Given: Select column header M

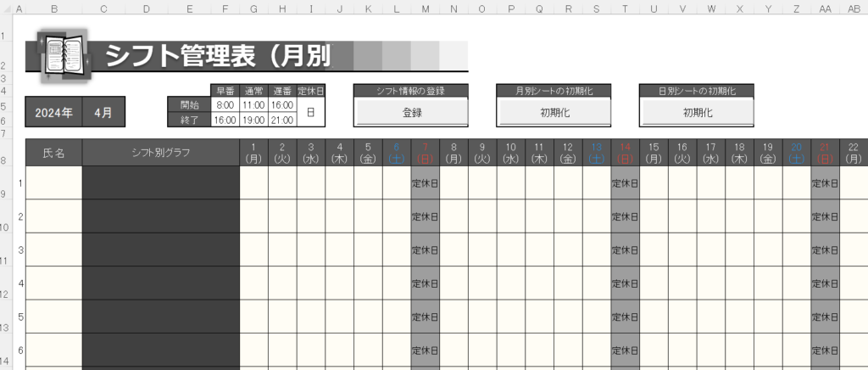Looking at the screenshot, I should point(425,9).
